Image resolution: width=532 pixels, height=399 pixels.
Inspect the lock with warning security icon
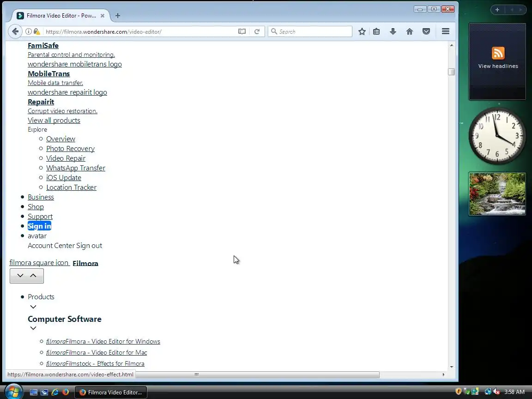[x=37, y=31]
